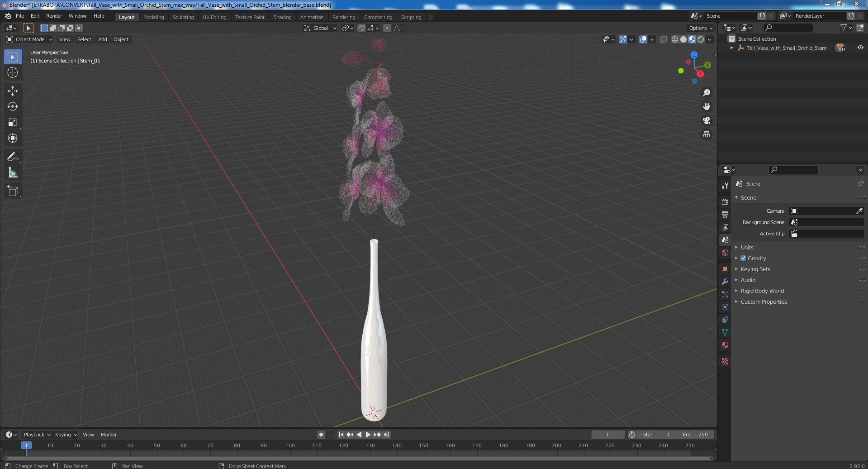Click the Zoom viewport icon
The image size is (868, 469).
click(x=707, y=93)
